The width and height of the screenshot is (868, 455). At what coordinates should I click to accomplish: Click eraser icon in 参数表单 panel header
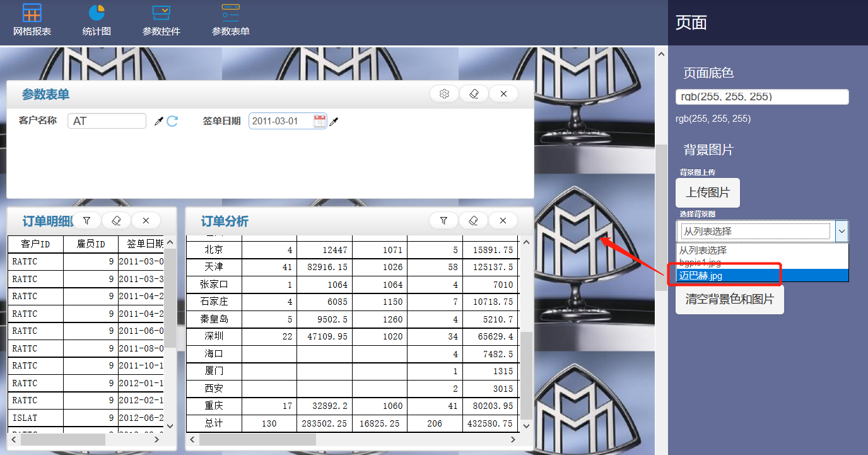(x=474, y=94)
